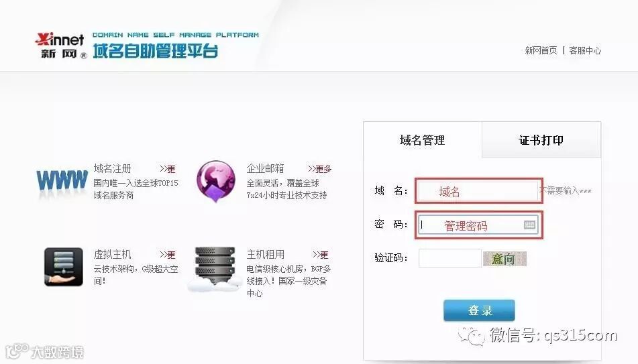Click the blue WWW domain registration icon

[x=62, y=182]
